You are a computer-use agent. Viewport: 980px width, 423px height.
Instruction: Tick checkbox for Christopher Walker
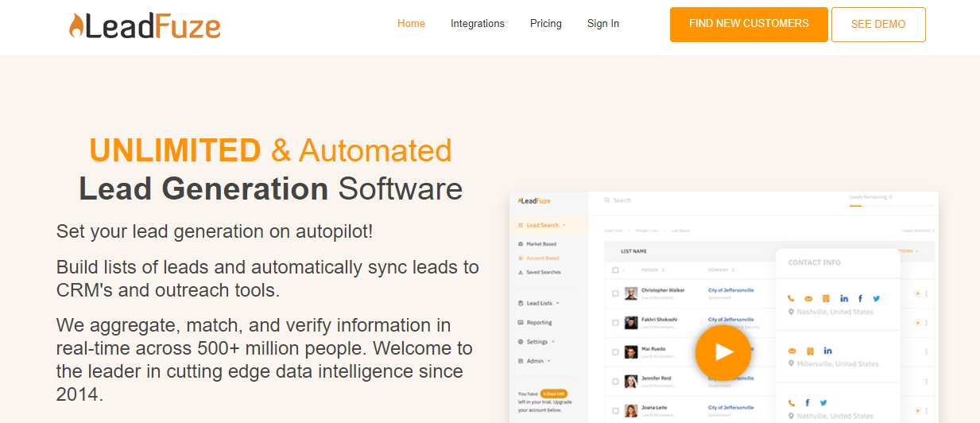pos(615,293)
